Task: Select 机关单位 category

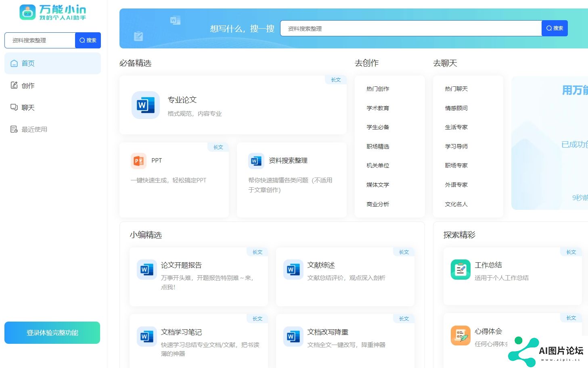Action: 378,165
